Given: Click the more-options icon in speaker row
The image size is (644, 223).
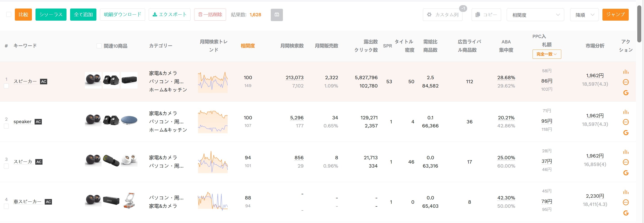Looking at the screenshot, I should pos(626,122).
